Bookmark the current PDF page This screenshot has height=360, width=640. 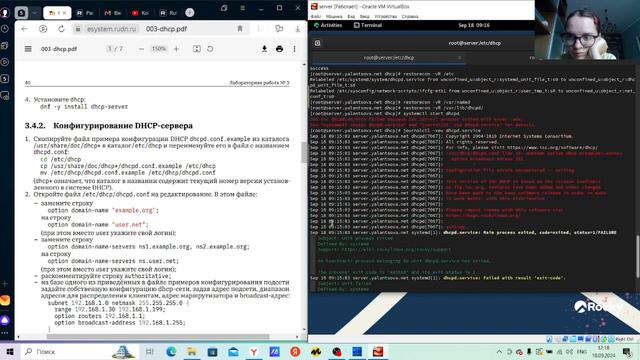[240, 29]
